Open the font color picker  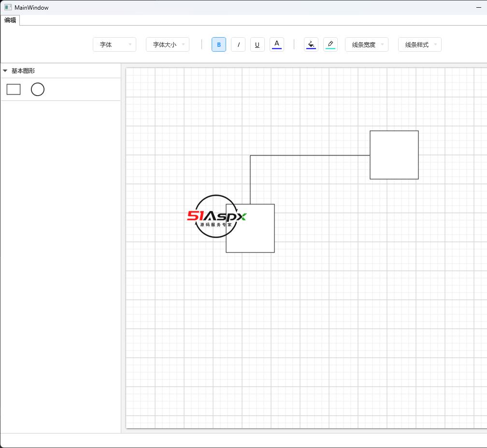point(277,44)
